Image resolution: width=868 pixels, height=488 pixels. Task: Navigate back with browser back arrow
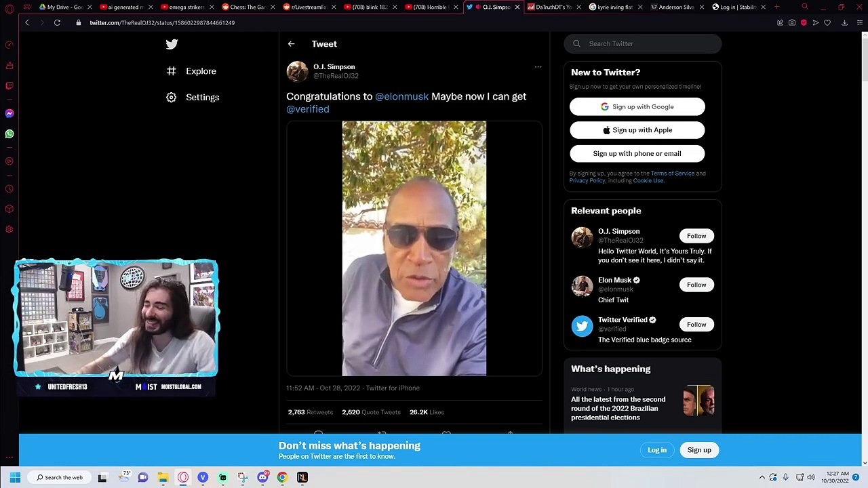[27, 22]
